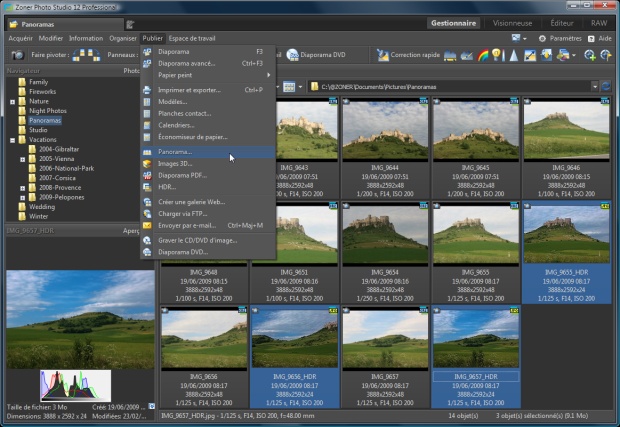This screenshot has width=620, height=427.
Task: Select the 2007-Corsica folder
Action: [57, 178]
